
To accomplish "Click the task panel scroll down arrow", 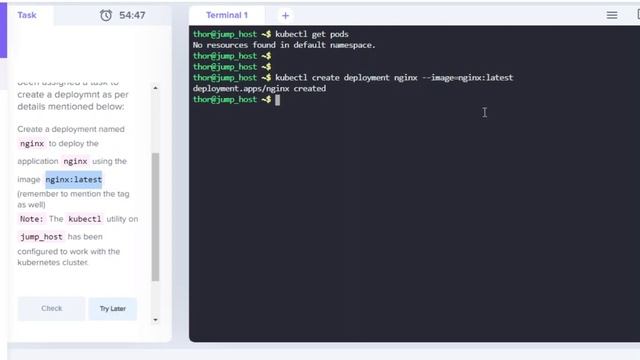I will point(155,320).
